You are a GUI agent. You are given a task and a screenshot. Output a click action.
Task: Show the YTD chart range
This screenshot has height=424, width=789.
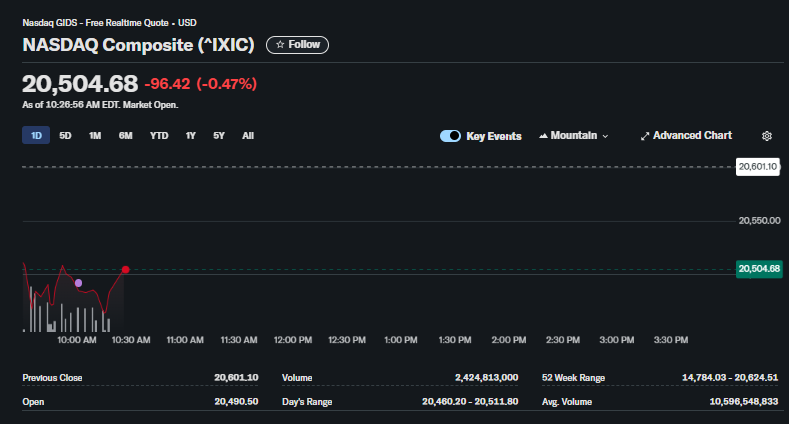pos(159,136)
